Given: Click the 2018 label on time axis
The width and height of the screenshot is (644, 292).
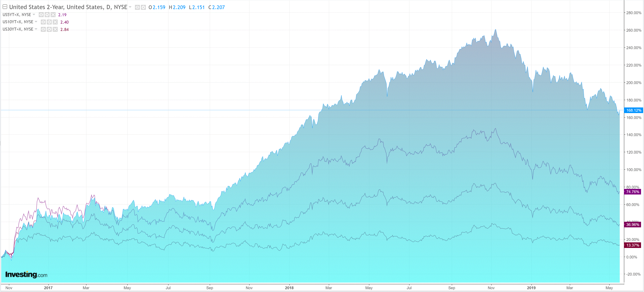Looking at the screenshot, I should [x=289, y=288].
